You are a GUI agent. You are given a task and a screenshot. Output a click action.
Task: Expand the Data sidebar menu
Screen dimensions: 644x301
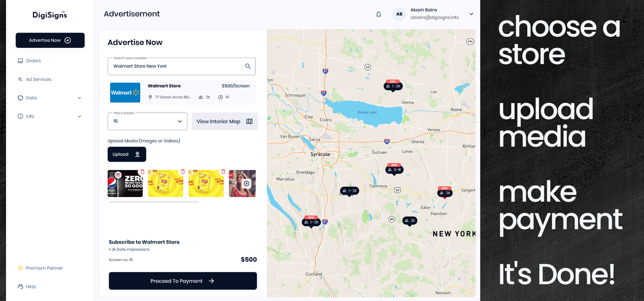point(79,98)
